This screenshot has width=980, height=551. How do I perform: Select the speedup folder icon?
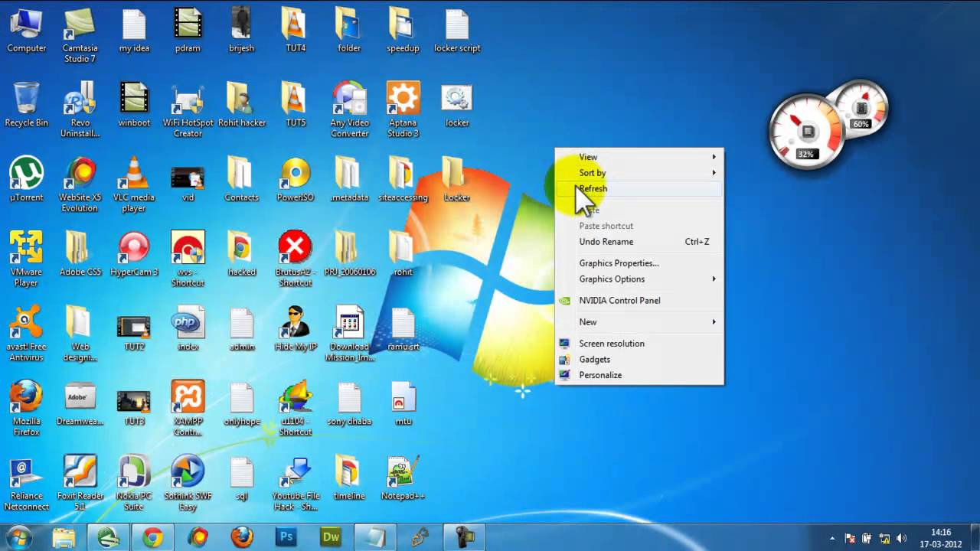pos(403,31)
